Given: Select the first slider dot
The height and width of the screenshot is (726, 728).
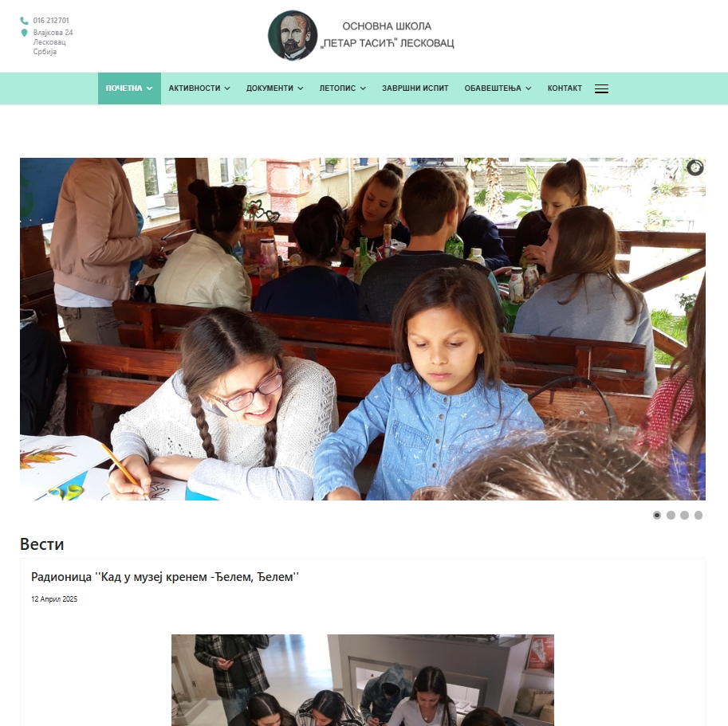Looking at the screenshot, I should click(x=657, y=515).
